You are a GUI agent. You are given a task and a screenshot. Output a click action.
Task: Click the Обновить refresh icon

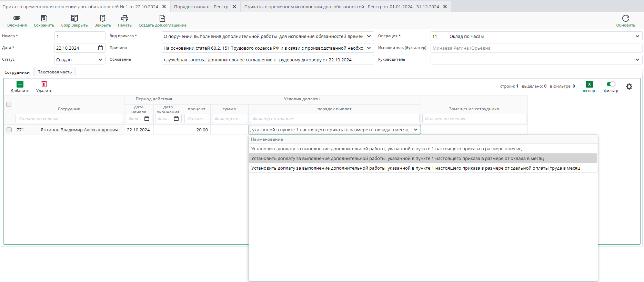click(x=626, y=18)
